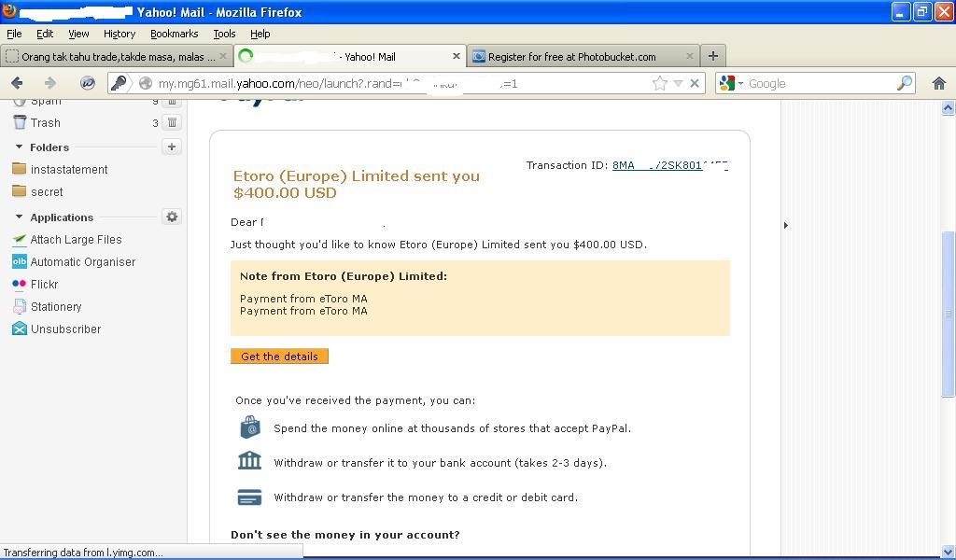Stop page loading with the X button
The height and width of the screenshot is (560, 956).
coord(695,83)
